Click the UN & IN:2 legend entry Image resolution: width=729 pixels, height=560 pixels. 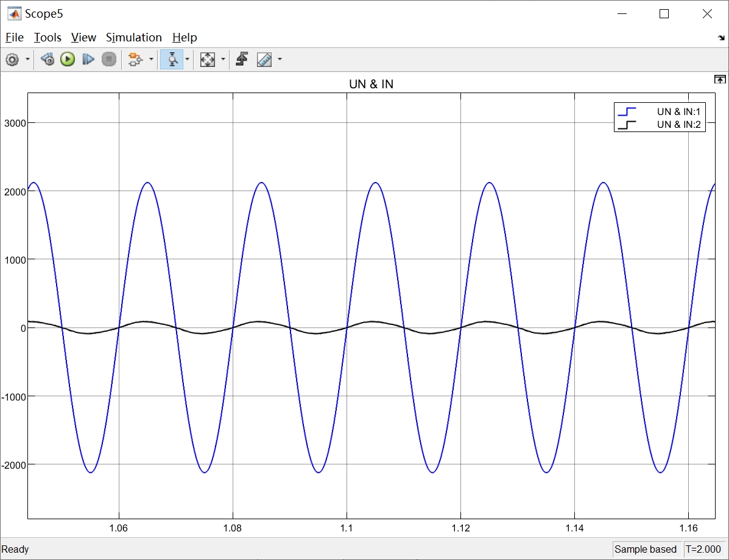click(678, 125)
